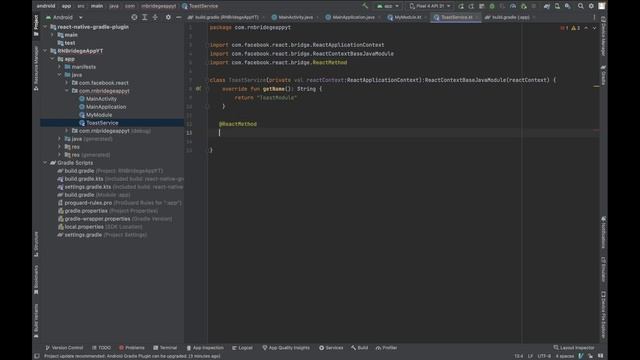
Task: Jump to next highlighted error arrow
Action: point(594,28)
